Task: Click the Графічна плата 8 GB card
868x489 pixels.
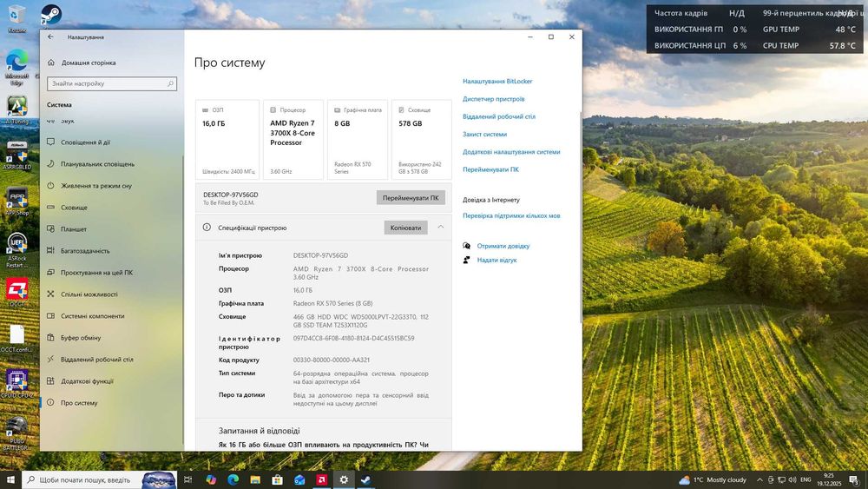Action: point(358,140)
